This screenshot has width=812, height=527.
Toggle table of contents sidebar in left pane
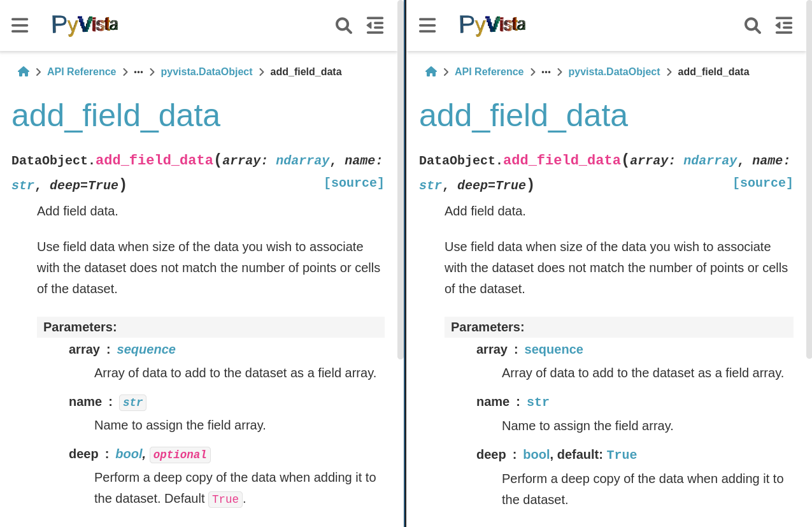(x=375, y=25)
